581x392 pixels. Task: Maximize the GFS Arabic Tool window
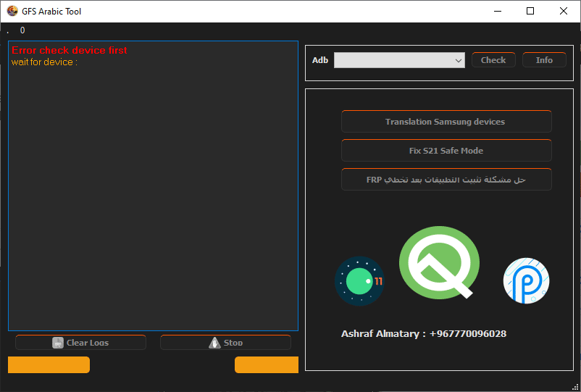tap(530, 11)
